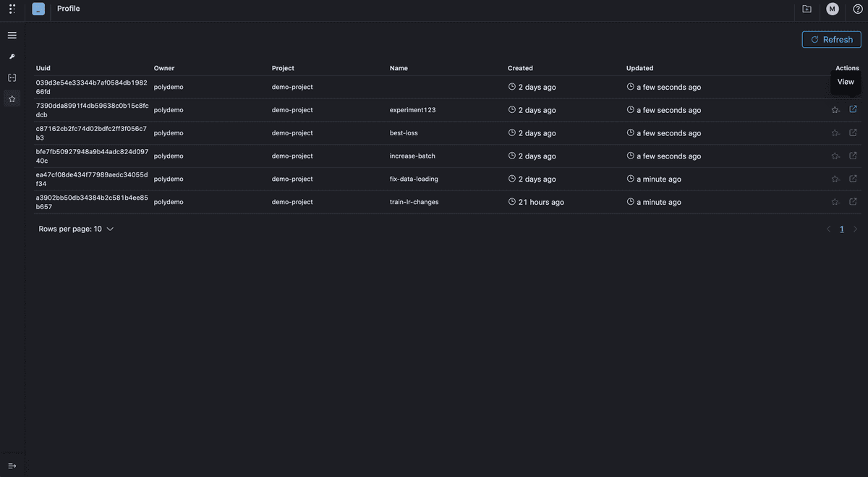Remove bookmark star for fix-data-loading
The height and width of the screenshot is (477, 868).
pos(835,179)
